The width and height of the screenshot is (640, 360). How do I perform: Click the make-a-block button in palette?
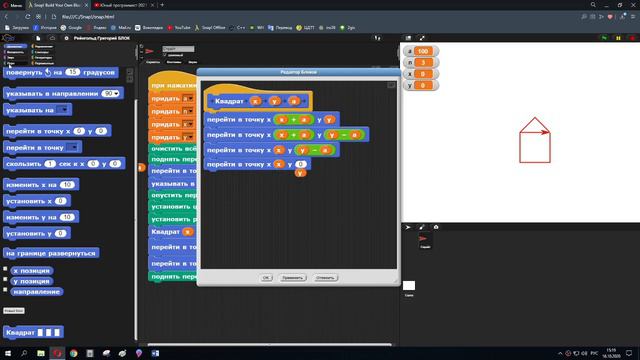pyautogui.click(x=13, y=311)
